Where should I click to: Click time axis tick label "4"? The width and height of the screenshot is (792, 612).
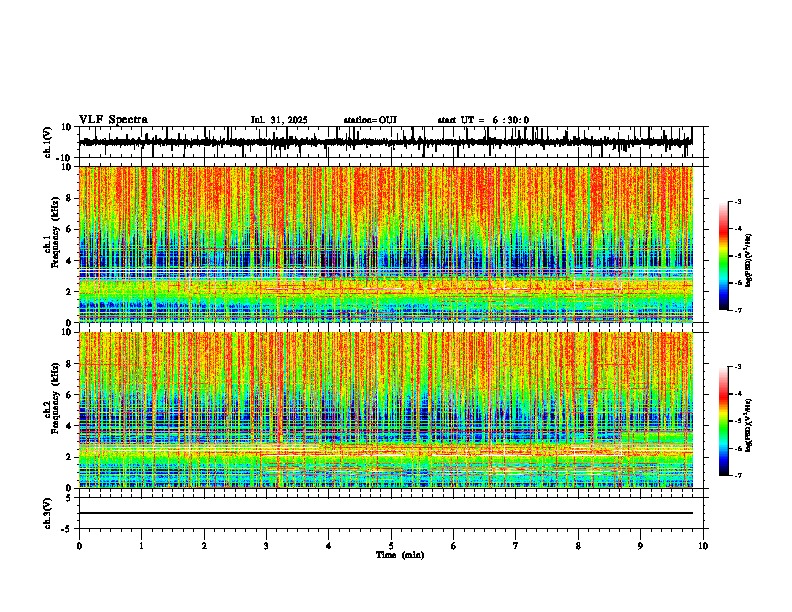[328, 546]
